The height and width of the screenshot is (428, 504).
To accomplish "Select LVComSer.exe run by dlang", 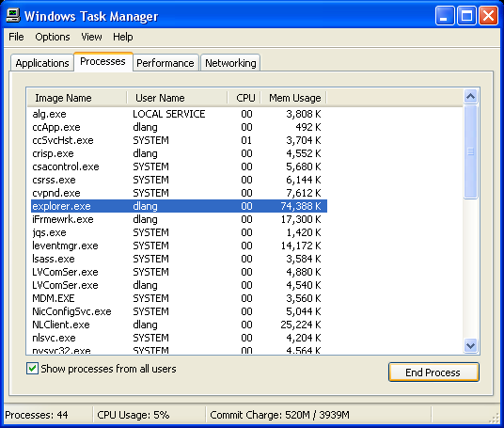I will [x=179, y=285].
